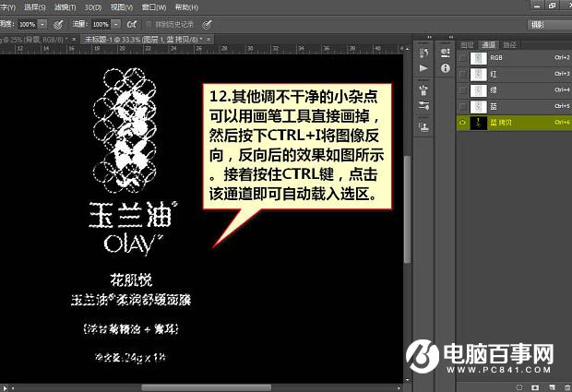Screen dimensions: 572x392
Task: Open the 视图(V) menu
Action: (x=122, y=7)
